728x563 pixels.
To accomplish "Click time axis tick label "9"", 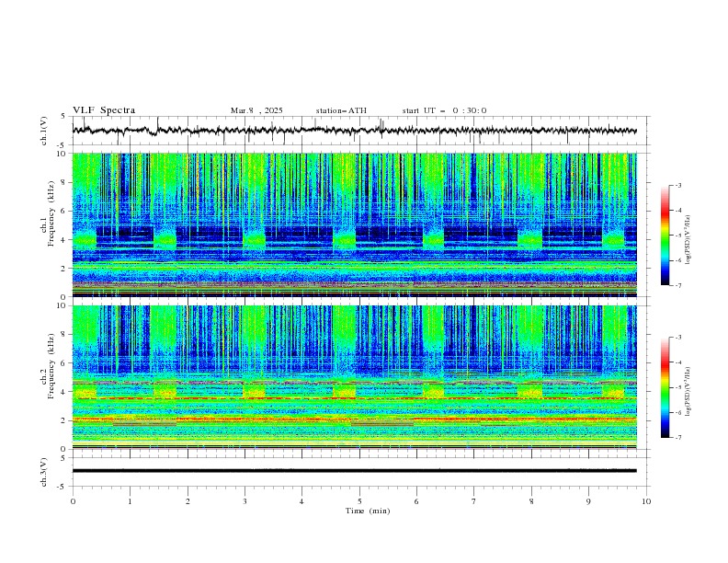I will click(x=588, y=501).
